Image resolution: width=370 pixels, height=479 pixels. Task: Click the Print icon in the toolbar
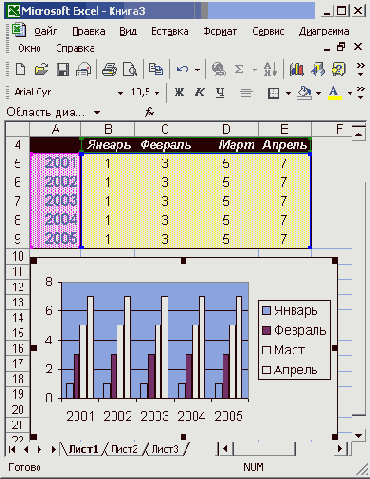(109, 69)
